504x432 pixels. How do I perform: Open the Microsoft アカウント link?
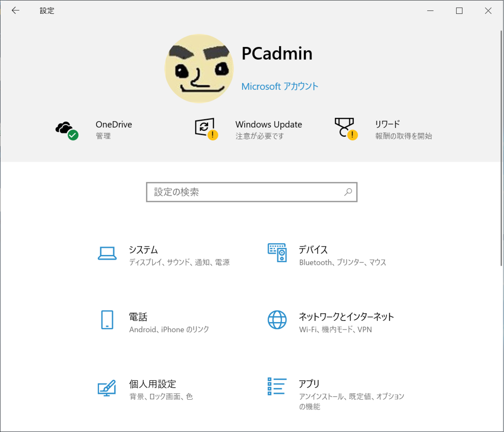pyautogui.click(x=280, y=86)
